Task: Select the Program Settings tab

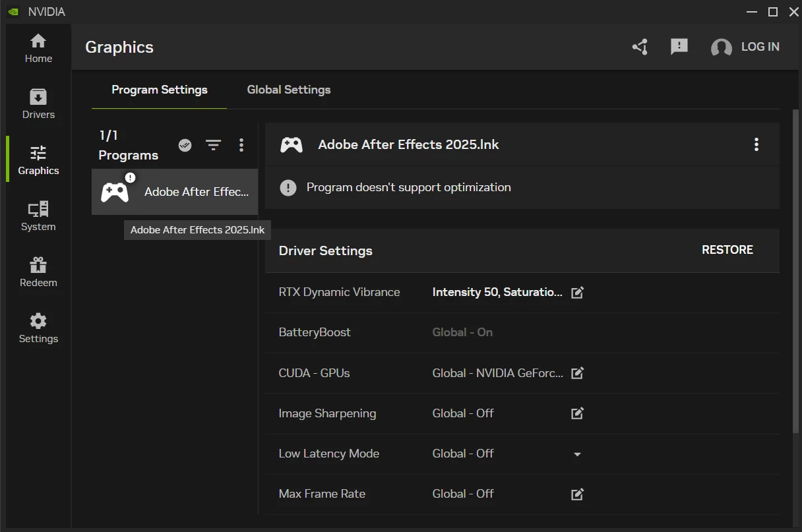Action: click(x=160, y=90)
